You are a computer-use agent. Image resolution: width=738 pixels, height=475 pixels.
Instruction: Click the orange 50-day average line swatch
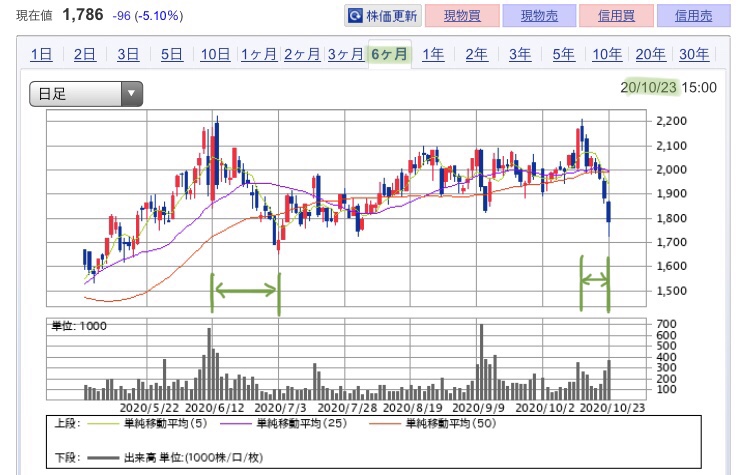[x=385, y=424]
